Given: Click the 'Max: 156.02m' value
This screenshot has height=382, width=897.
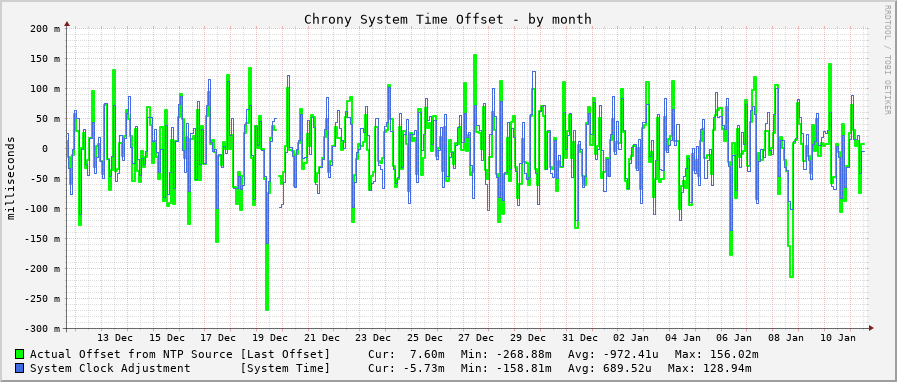Looking at the screenshot, I should point(717,355).
